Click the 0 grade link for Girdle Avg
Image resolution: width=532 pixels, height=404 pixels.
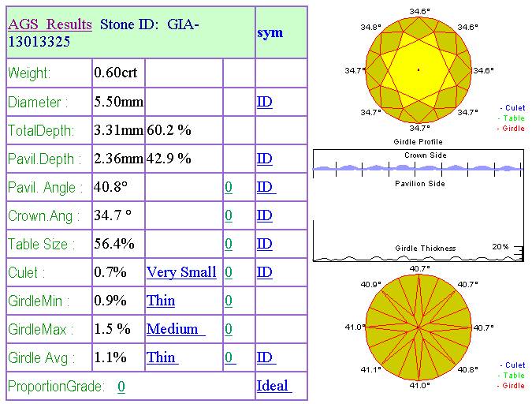[x=230, y=357]
